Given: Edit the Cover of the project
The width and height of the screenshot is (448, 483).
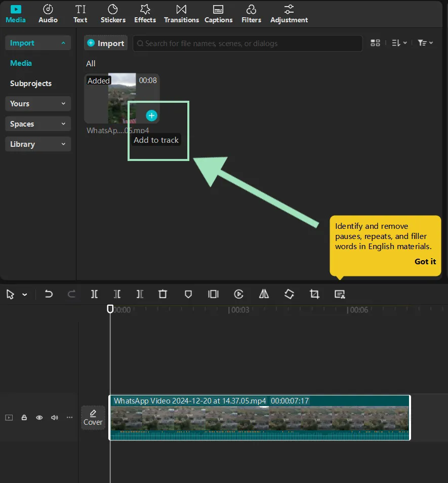Looking at the screenshot, I should 93,418.
